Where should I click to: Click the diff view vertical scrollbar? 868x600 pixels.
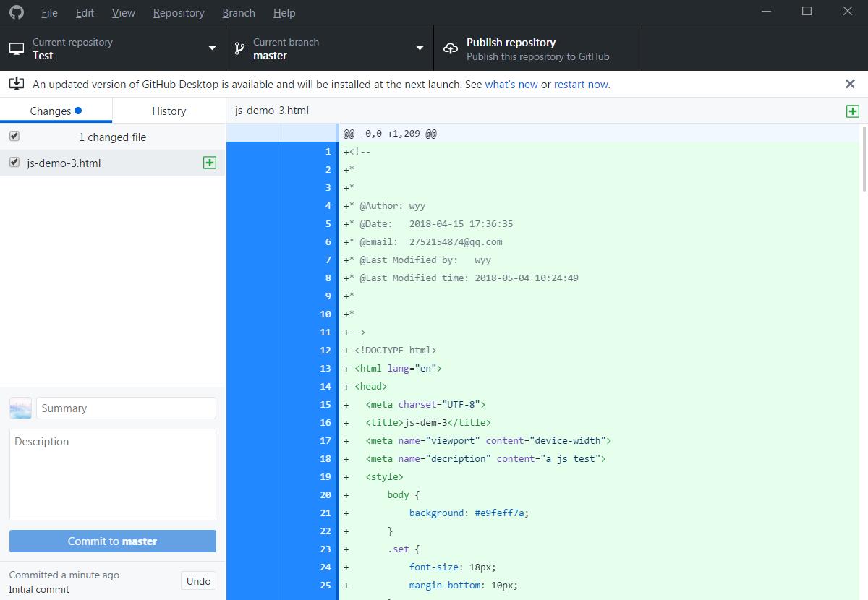tap(864, 159)
